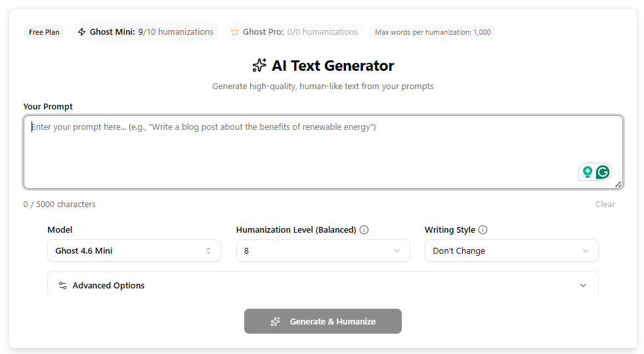Image resolution: width=644 pixels, height=354 pixels.
Task: Click the Max words per humanization badge
Action: tap(433, 32)
